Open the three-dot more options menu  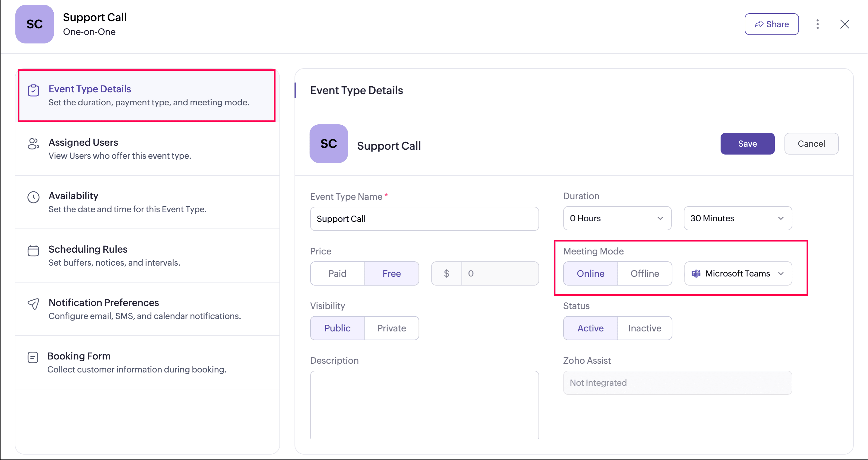coord(817,24)
